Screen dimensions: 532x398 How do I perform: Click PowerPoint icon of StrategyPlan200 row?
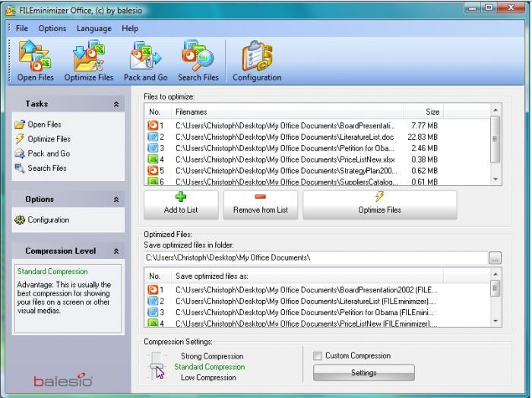click(153, 171)
